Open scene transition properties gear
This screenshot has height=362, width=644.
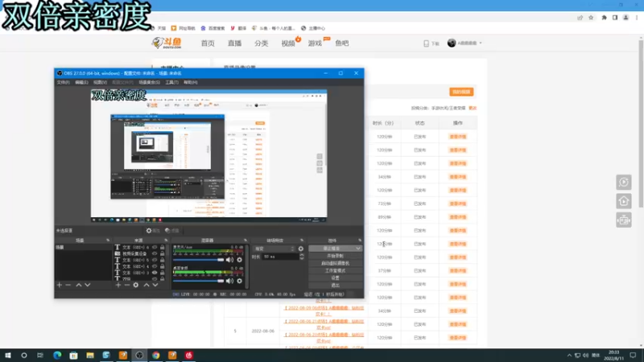click(301, 249)
